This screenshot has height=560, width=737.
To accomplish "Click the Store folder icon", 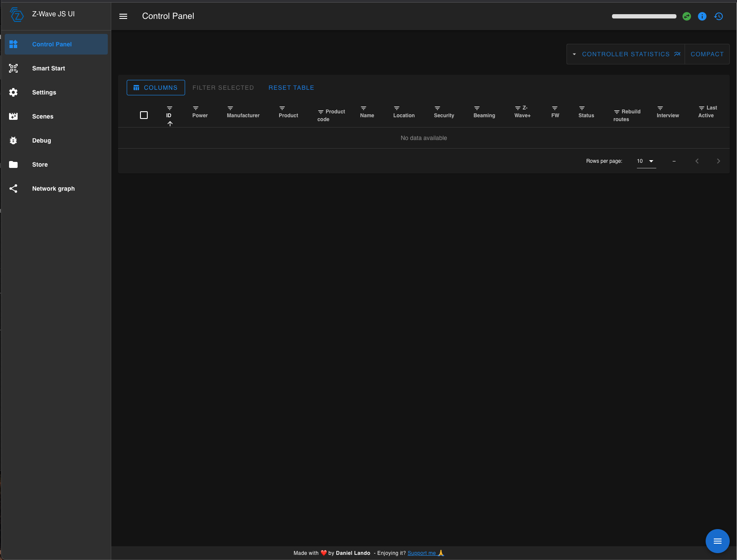I will 13,164.
